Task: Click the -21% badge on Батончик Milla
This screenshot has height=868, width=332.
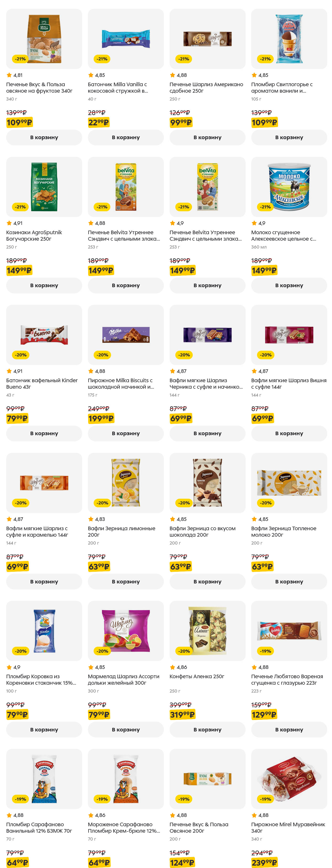Action: (102, 59)
